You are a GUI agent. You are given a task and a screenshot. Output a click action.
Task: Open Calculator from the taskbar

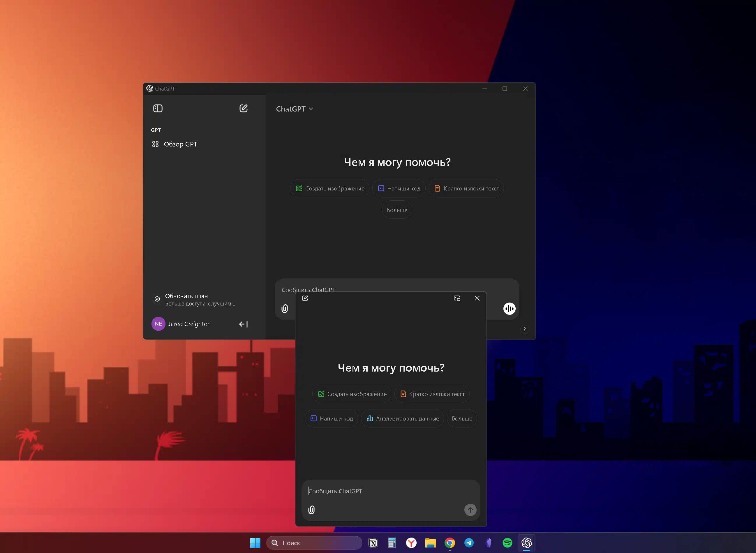pos(392,543)
